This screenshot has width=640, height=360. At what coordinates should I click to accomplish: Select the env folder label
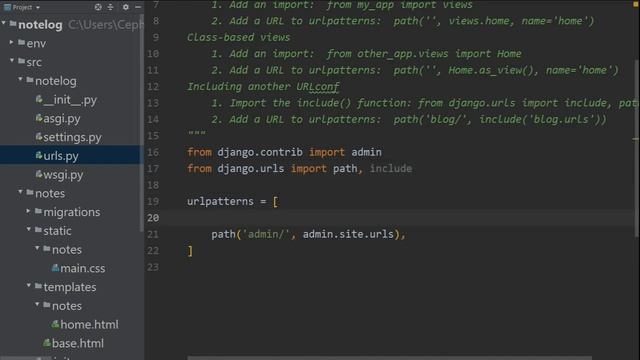coord(36,43)
